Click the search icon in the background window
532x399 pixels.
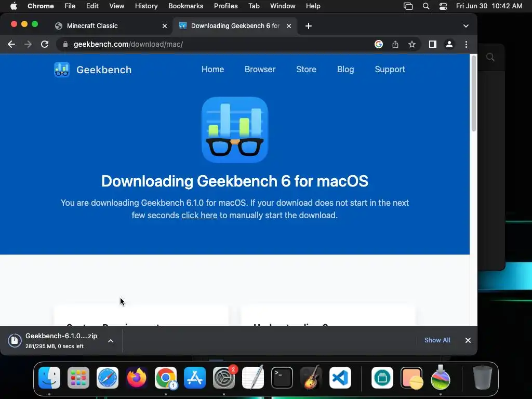490,57
